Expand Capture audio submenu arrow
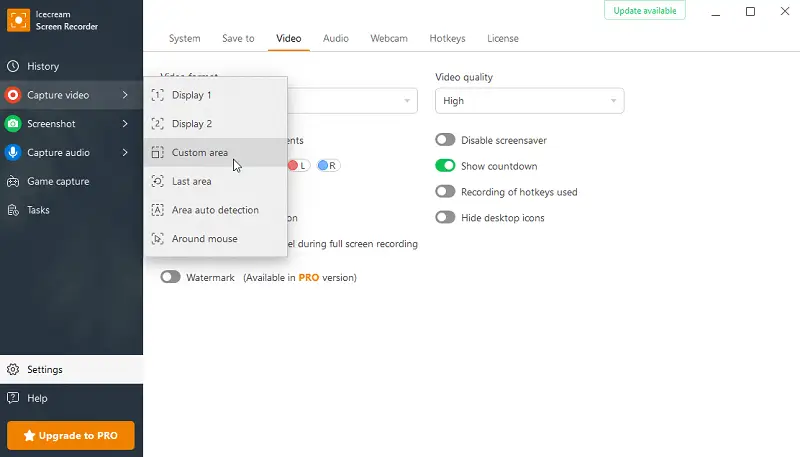 point(125,153)
